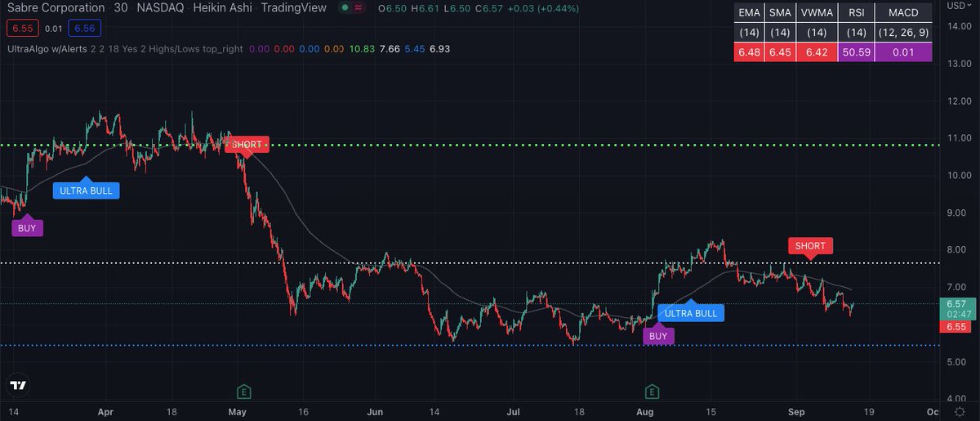Open the earnings E marker near May
The image size is (980, 421).
(x=243, y=390)
